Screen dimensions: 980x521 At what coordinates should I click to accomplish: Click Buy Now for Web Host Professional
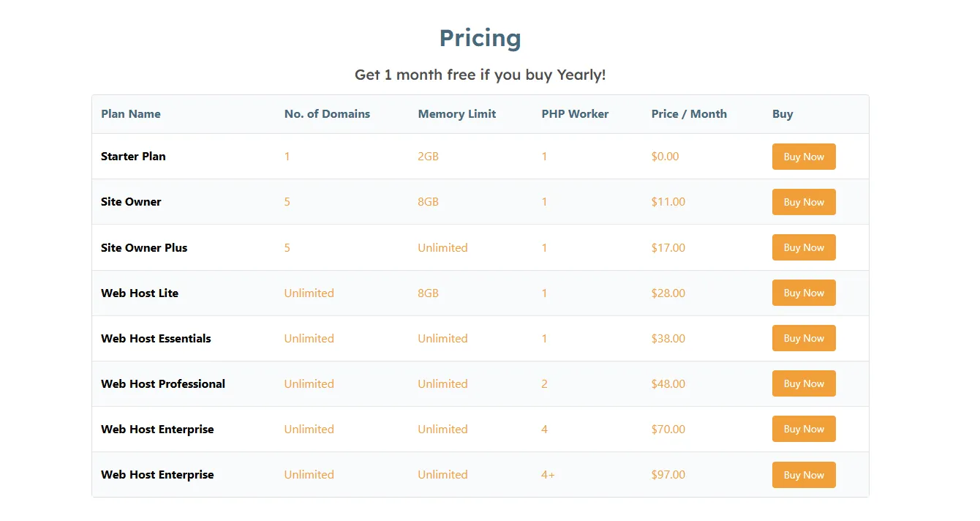point(804,383)
